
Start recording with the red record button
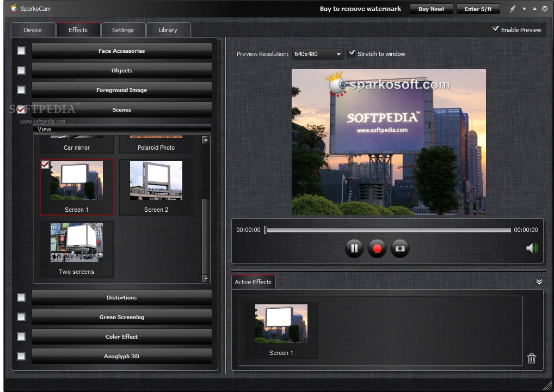[377, 248]
